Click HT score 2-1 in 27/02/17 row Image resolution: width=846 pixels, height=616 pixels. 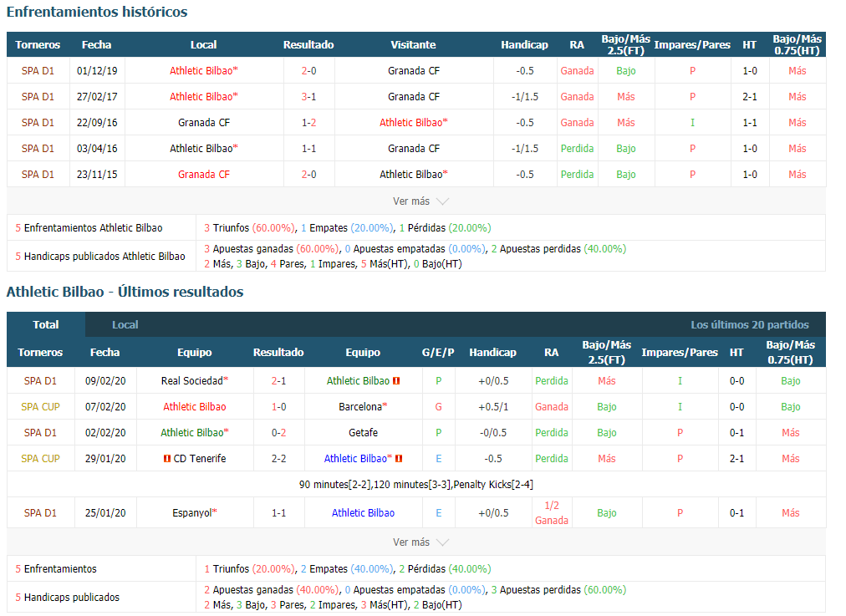click(x=750, y=97)
